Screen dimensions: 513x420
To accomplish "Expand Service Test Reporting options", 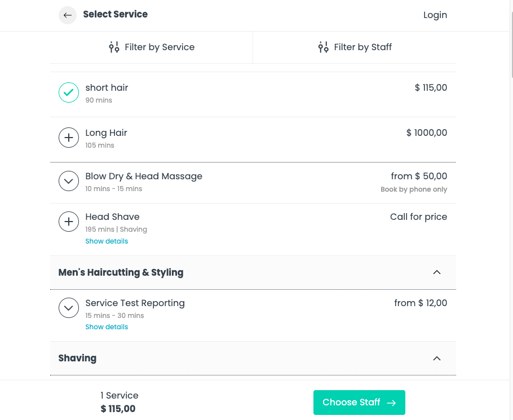I will click(69, 308).
